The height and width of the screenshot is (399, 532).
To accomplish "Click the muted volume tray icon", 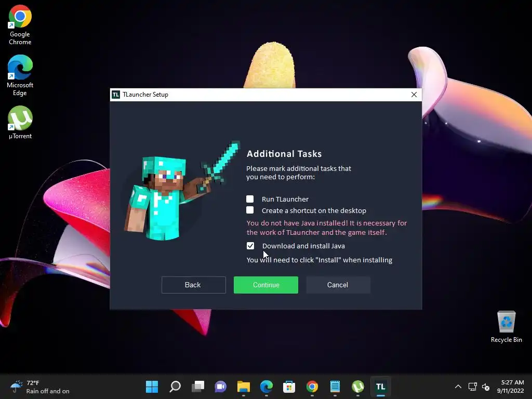I will [486, 387].
